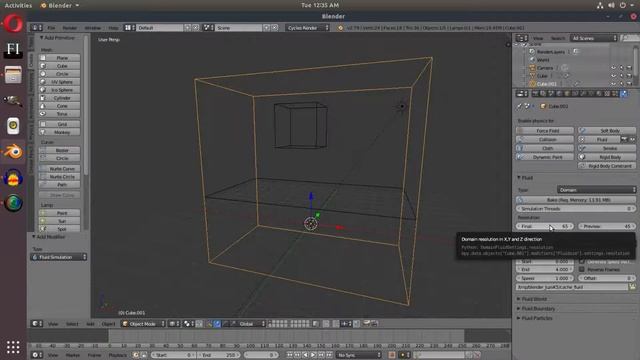This screenshot has width=640, height=360.
Task: Enable Force Field physics
Action: [545, 131]
